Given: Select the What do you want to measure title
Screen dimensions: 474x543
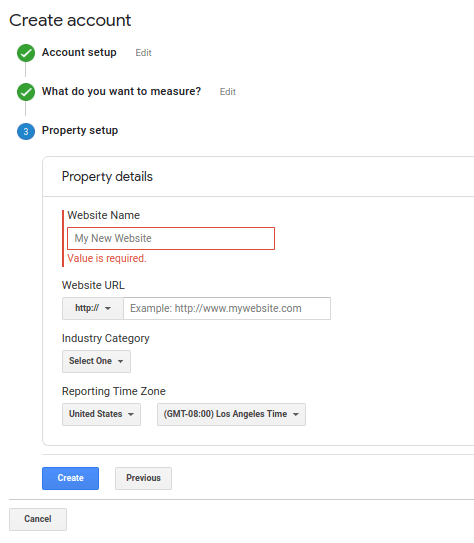Looking at the screenshot, I should pyautogui.click(x=121, y=91).
